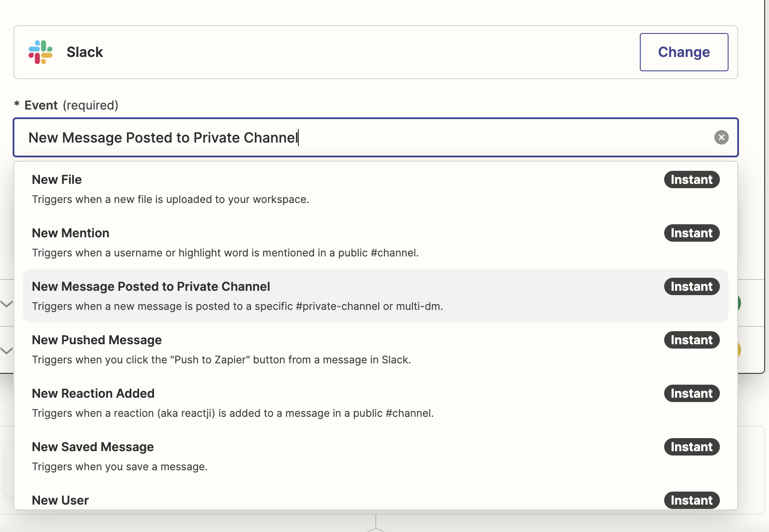Viewport: 769px width, 532px height.
Task: Choose New Message Posted to Private Channel option
Action: pyautogui.click(x=376, y=296)
